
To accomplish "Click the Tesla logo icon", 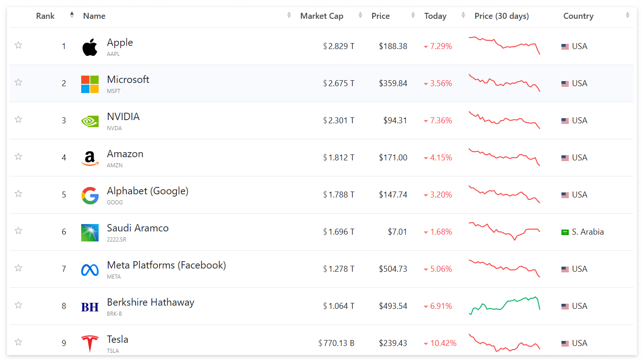I will [x=90, y=344].
